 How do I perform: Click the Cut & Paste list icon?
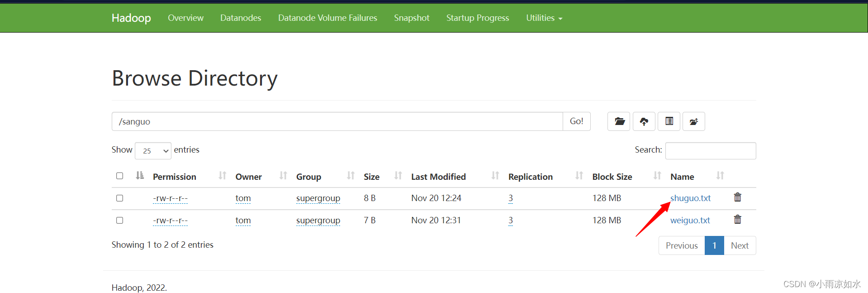[669, 121]
